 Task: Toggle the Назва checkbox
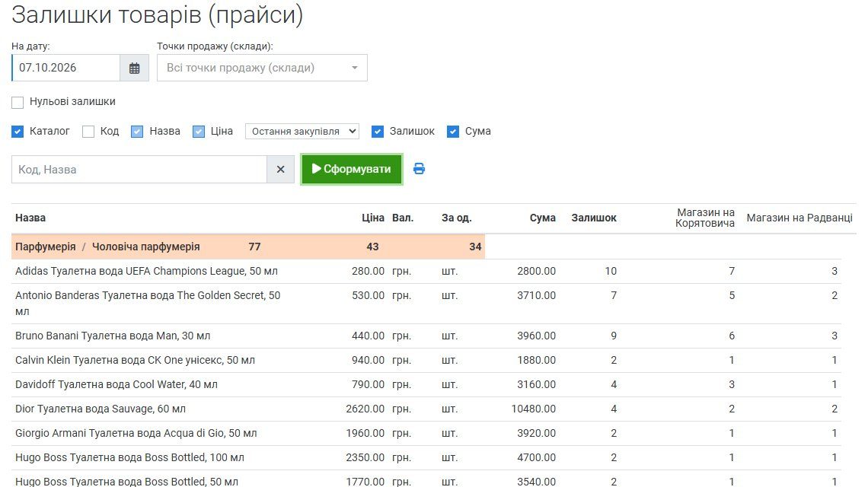137,132
